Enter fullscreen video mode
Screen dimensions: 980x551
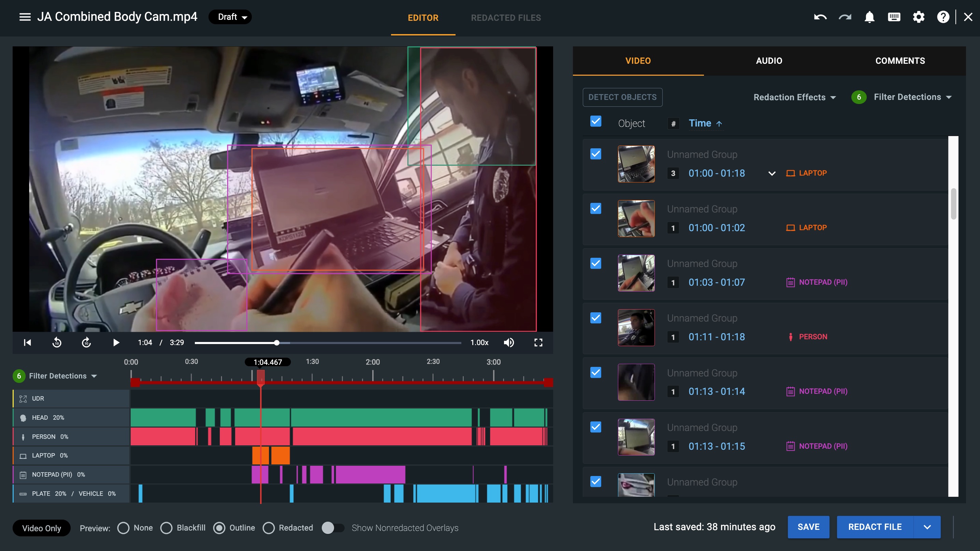[x=538, y=343]
